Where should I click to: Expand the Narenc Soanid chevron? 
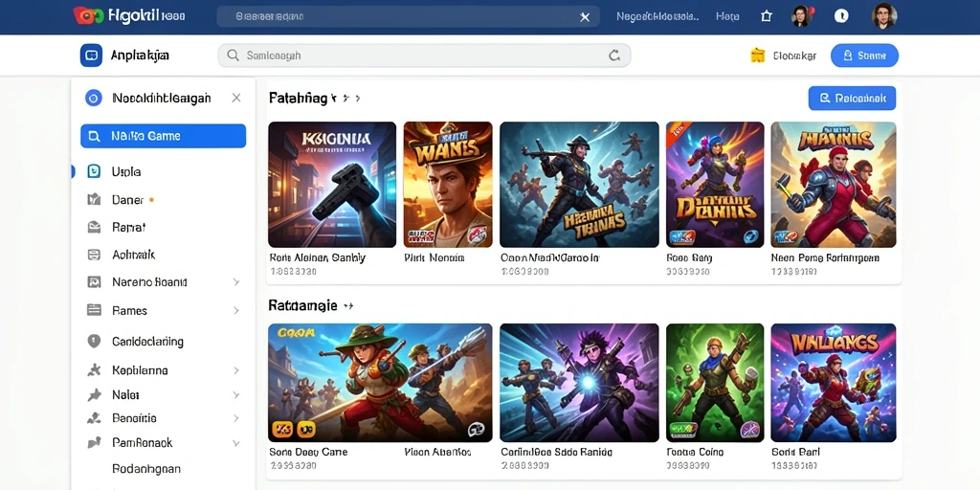[236, 282]
